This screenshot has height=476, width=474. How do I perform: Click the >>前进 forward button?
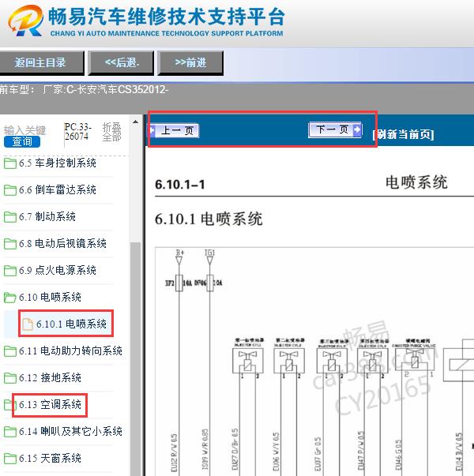click(x=190, y=62)
